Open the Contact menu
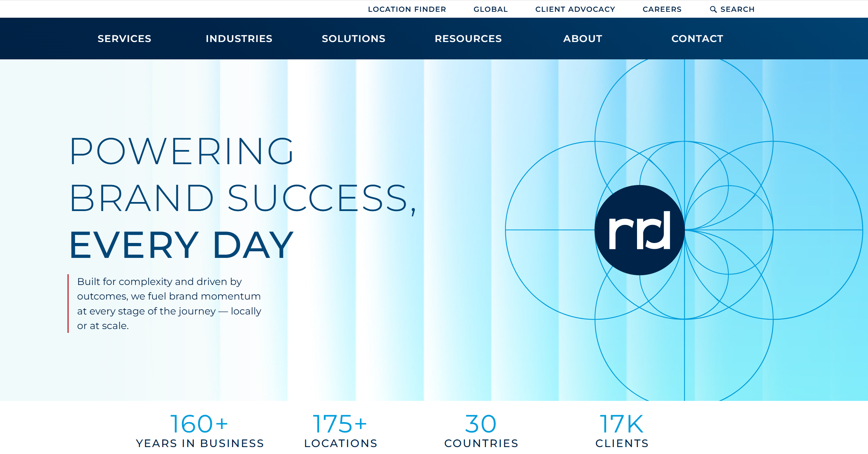 pos(697,39)
